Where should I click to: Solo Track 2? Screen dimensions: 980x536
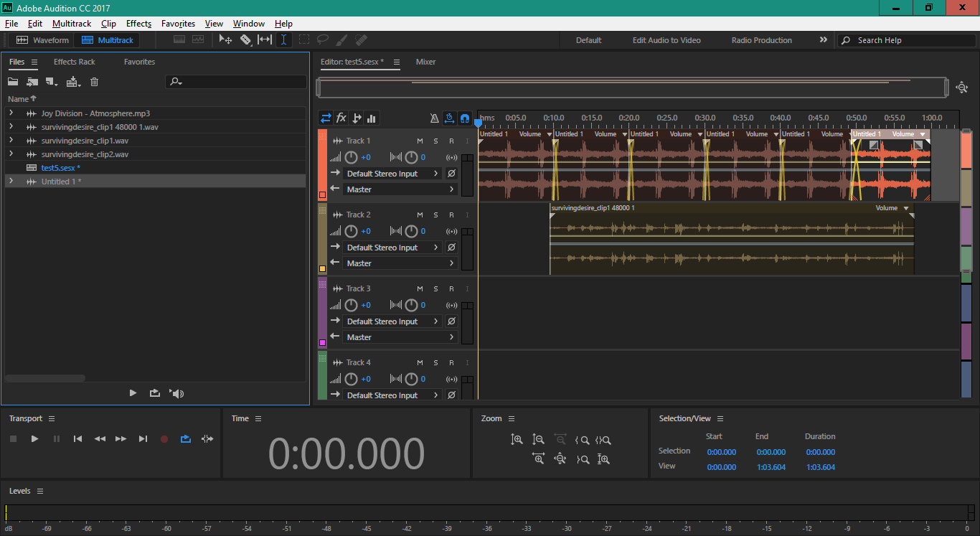(435, 215)
